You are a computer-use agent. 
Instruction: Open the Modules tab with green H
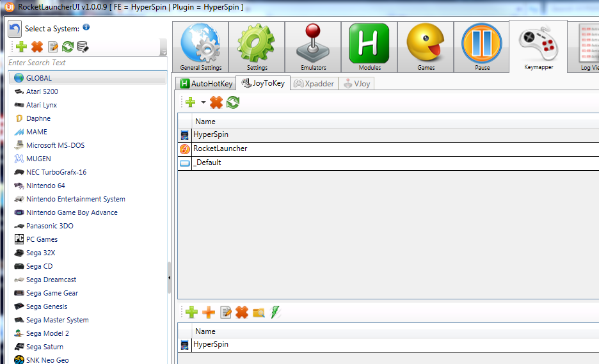coord(369,47)
